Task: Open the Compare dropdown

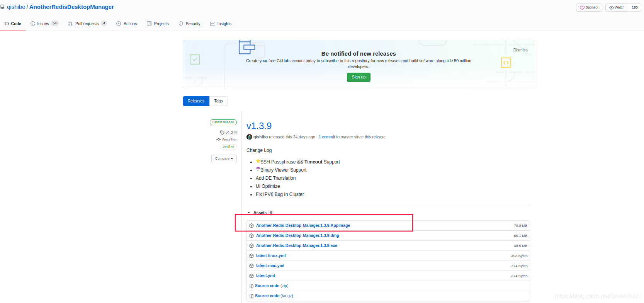Action: (x=224, y=158)
